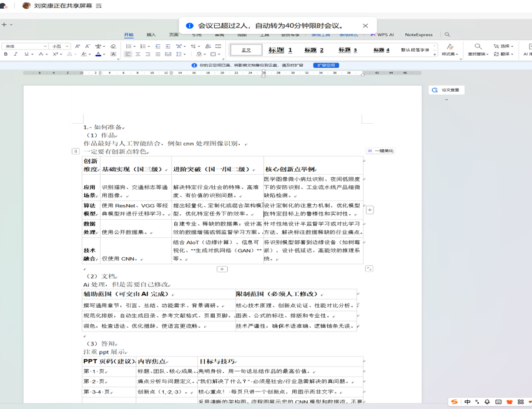Add a table row with plus button
The height and width of the screenshot is (409, 532).
pos(222,269)
